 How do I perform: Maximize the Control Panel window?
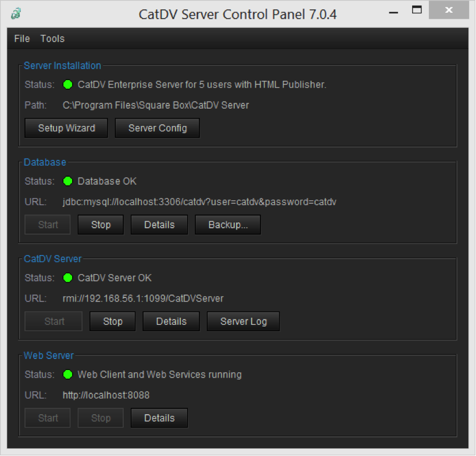[416, 10]
